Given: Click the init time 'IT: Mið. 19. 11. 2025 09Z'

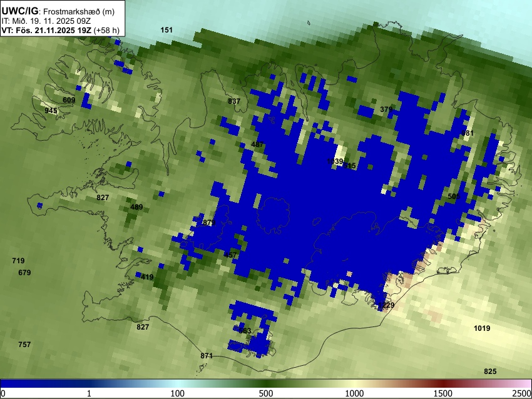Looking at the screenshot, I should click(46, 21).
